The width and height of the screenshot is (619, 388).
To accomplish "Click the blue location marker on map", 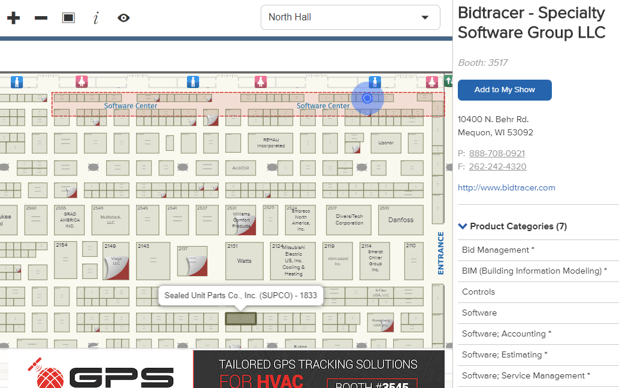I will tap(367, 98).
